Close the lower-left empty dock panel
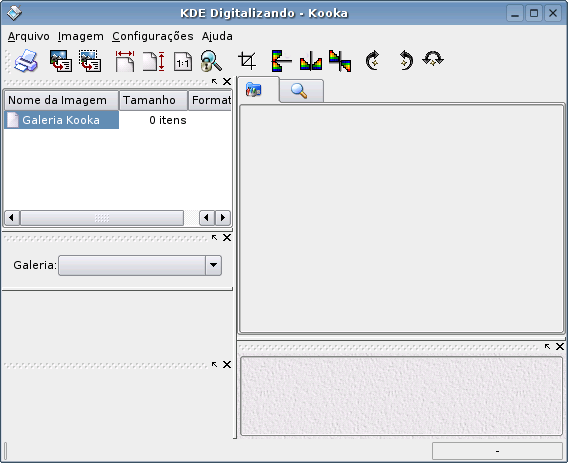Image resolution: width=568 pixels, height=463 pixels. tap(227, 364)
